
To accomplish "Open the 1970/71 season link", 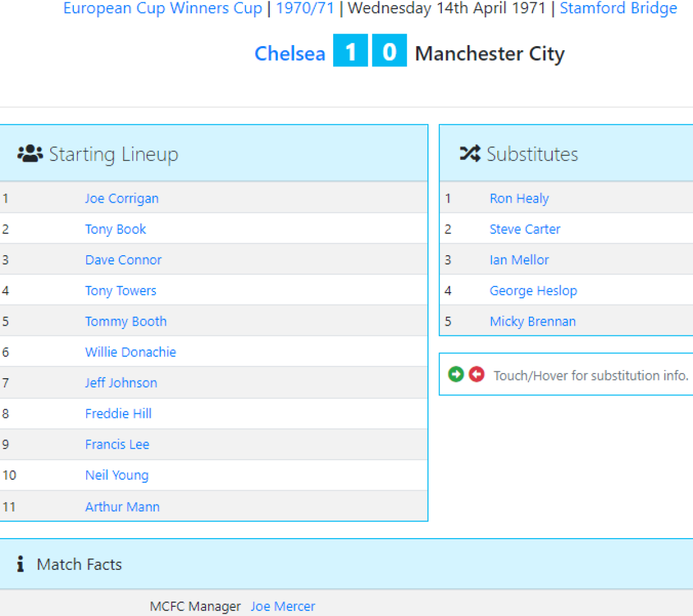I will tap(305, 9).
